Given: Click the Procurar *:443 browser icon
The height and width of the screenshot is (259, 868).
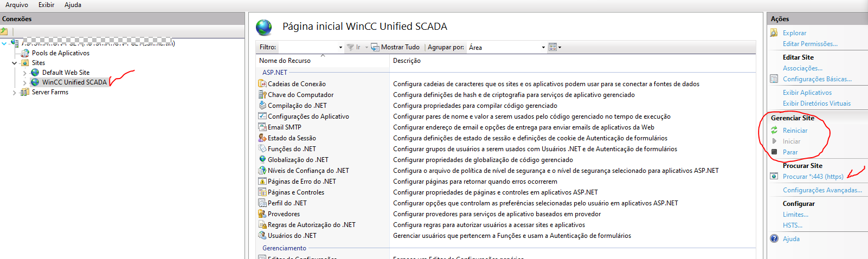Looking at the screenshot, I should pyautogui.click(x=774, y=177).
